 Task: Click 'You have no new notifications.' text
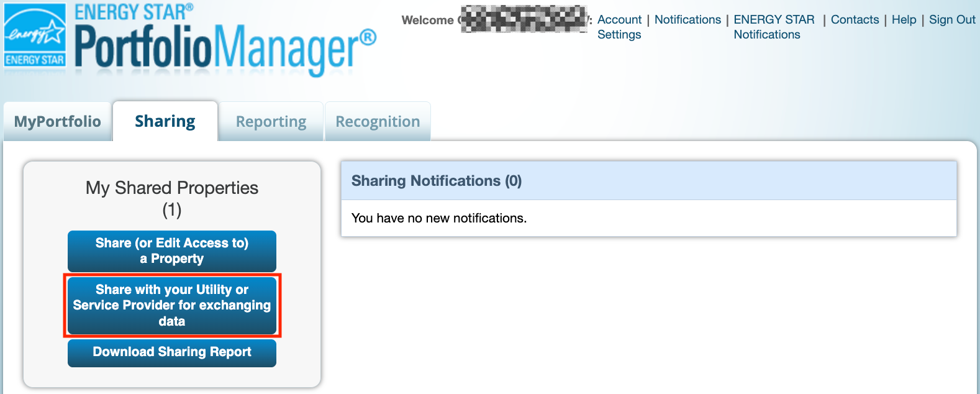[439, 218]
